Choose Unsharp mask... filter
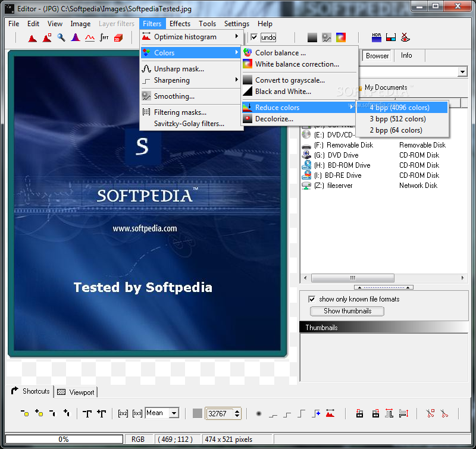 click(x=192, y=69)
